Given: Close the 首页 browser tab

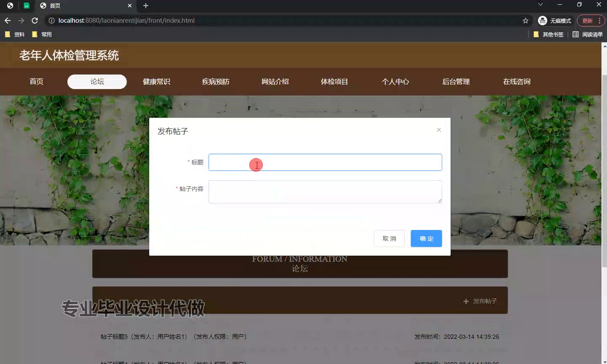Looking at the screenshot, I should tap(129, 5).
